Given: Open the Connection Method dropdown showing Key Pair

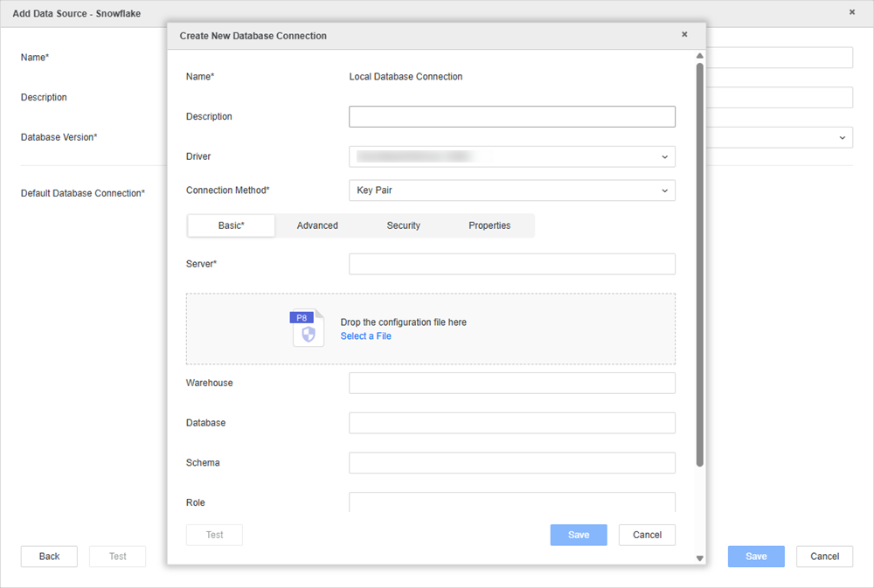Looking at the screenshot, I should [x=511, y=190].
